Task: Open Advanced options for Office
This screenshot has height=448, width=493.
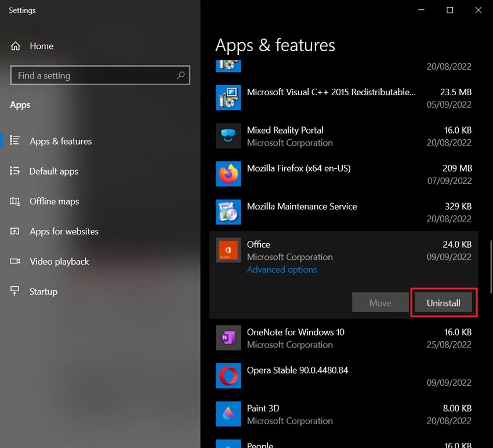Action: 282,270
